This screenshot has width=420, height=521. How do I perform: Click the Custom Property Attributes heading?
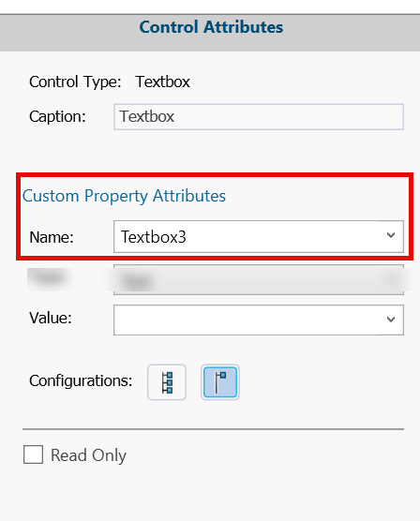(x=124, y=196)
